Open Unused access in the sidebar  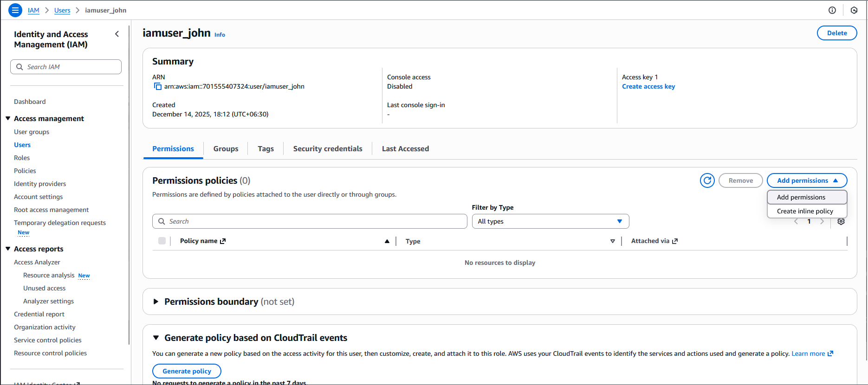(45, 288)
